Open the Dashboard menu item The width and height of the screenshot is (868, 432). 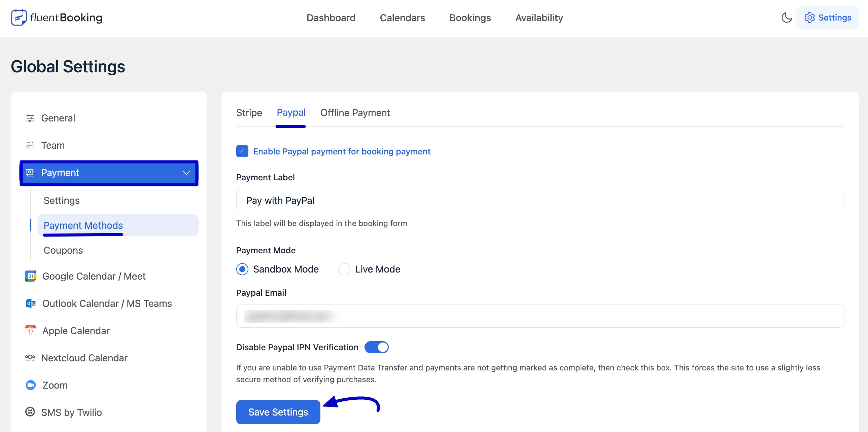click(x=331, y=17)
